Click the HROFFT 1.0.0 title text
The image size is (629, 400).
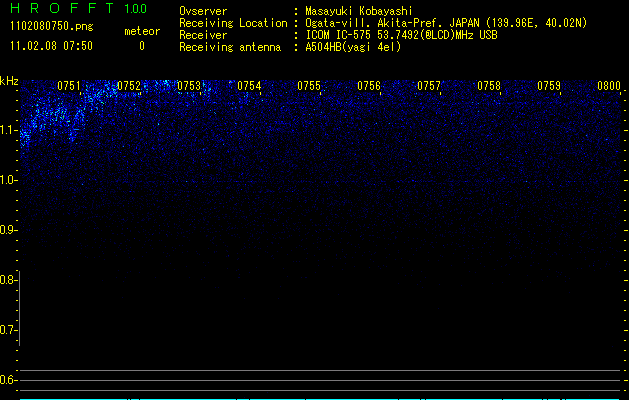click(79, 8)
